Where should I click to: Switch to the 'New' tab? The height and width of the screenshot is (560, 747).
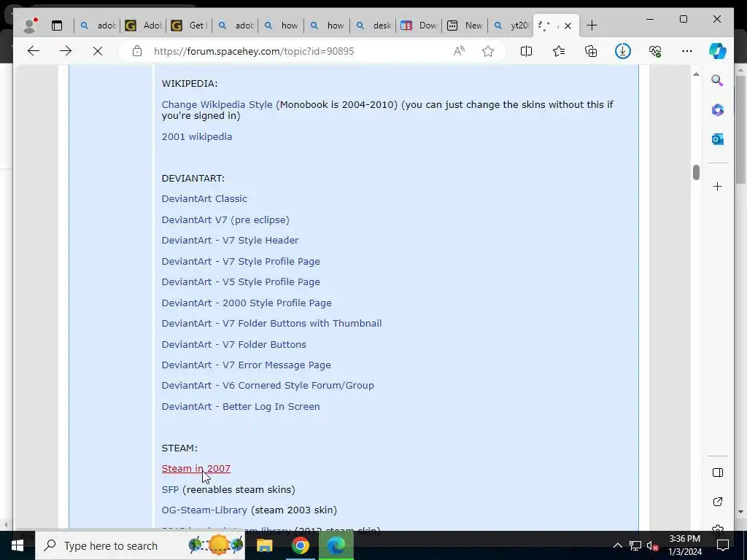tap(465, 26)
